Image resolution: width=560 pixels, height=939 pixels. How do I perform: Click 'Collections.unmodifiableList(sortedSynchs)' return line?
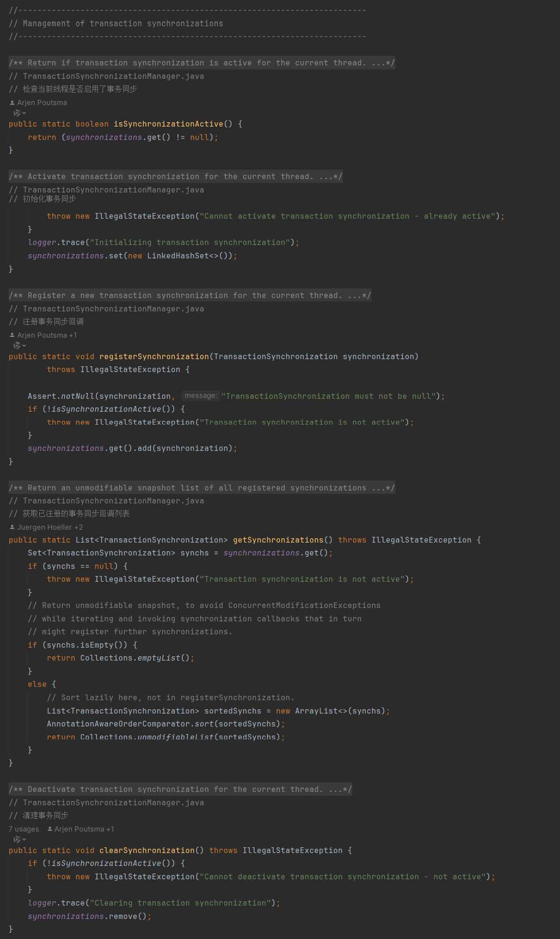(x=166, y=737)
